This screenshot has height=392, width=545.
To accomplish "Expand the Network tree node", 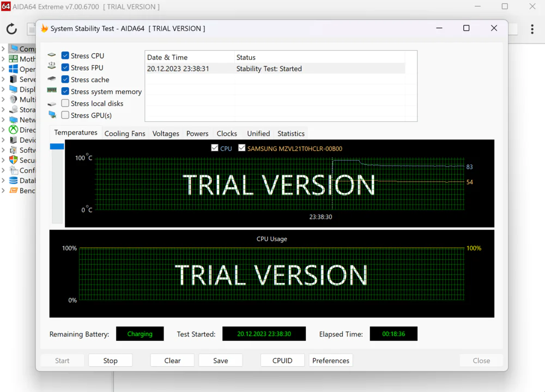I will click(3, 120).
